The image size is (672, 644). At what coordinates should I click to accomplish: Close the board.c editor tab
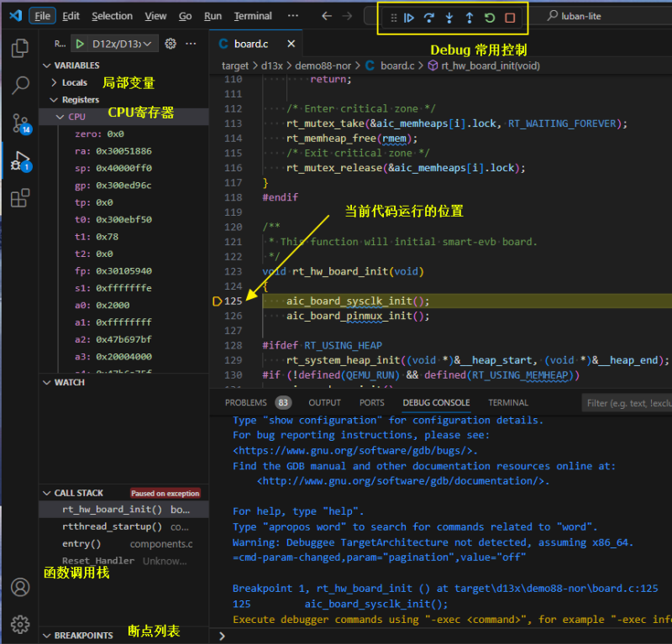coord(291,44)
